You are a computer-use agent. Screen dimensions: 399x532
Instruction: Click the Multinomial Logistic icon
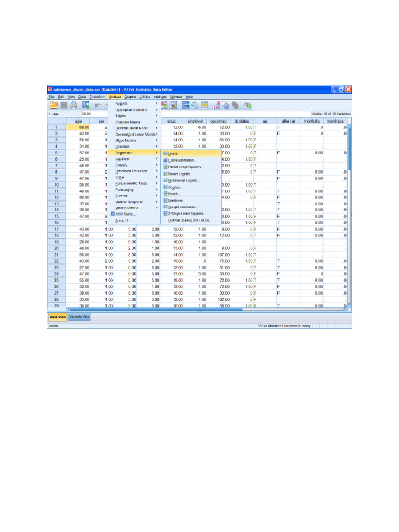tap(165, 180)
